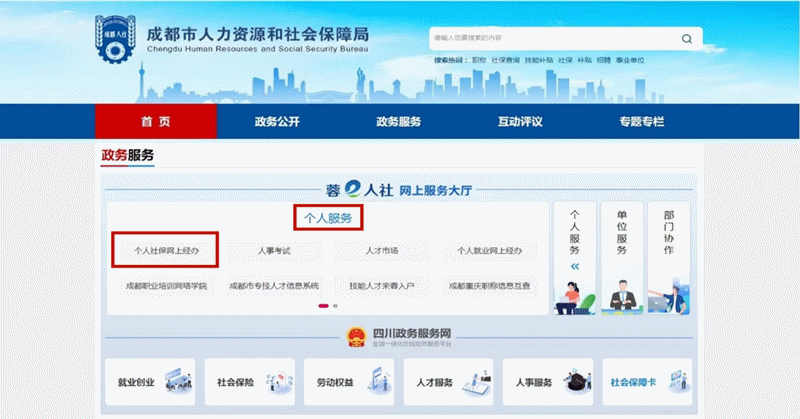Screen dimensions: 800x419
Task: Click the 社会保险 card illustration icon
Action: tap(279, 382)
